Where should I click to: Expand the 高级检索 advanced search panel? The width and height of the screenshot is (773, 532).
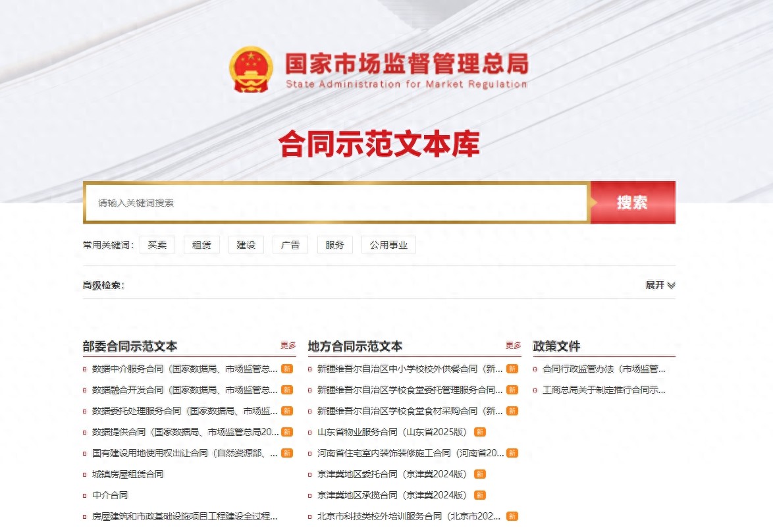point(659,285)
